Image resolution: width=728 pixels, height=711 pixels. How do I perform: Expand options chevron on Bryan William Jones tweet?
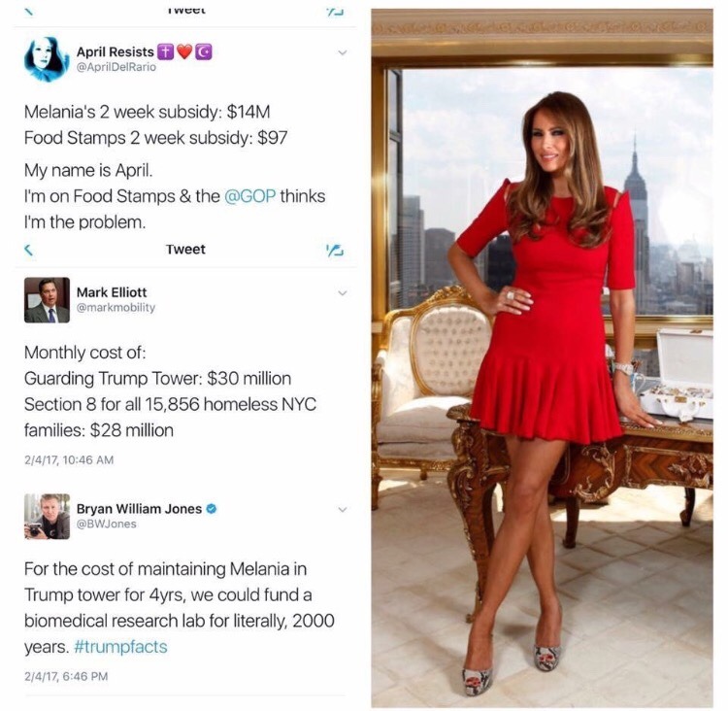pyautogui.click(x=343, y=510)
